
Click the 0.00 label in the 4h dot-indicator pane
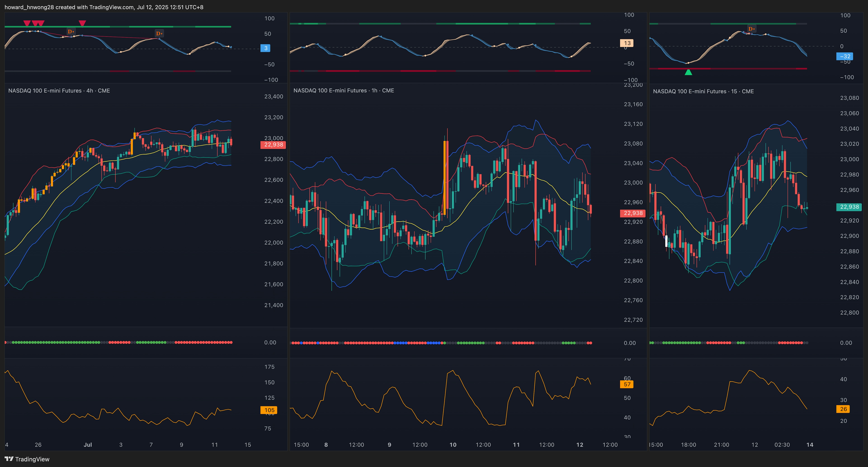270,343
